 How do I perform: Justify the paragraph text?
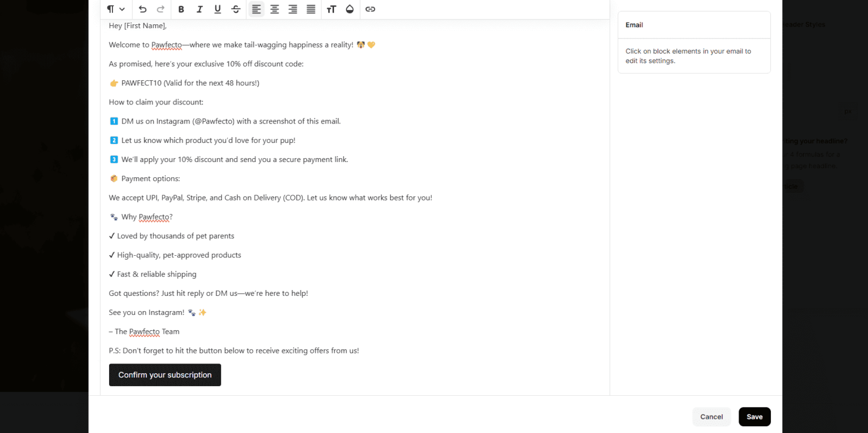[x=311, y=9]
